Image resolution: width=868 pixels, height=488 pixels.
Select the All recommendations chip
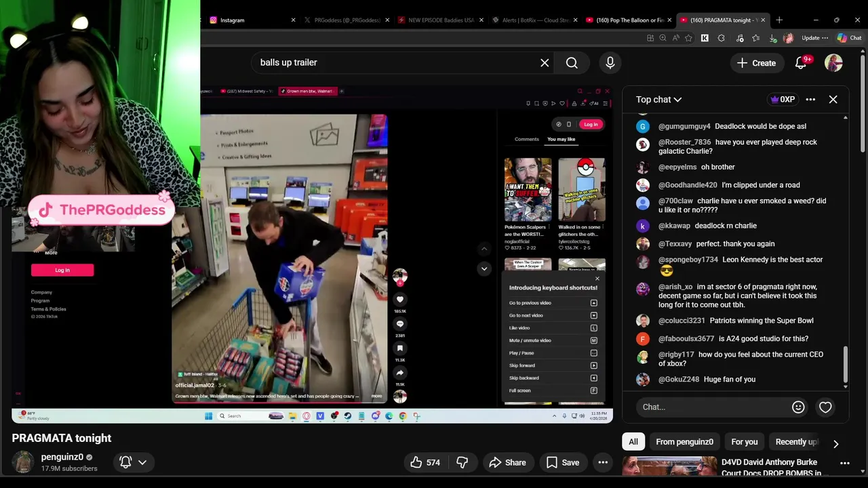tap(633, 442)
